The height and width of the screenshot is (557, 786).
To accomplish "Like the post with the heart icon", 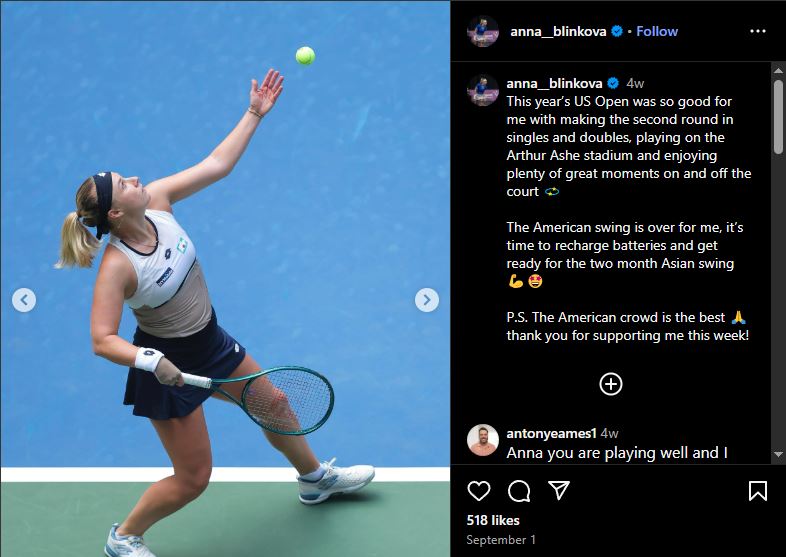I will click(479, 491).
